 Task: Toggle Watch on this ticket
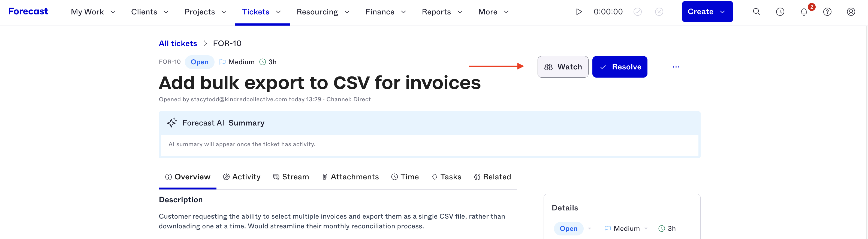[563, 67]
